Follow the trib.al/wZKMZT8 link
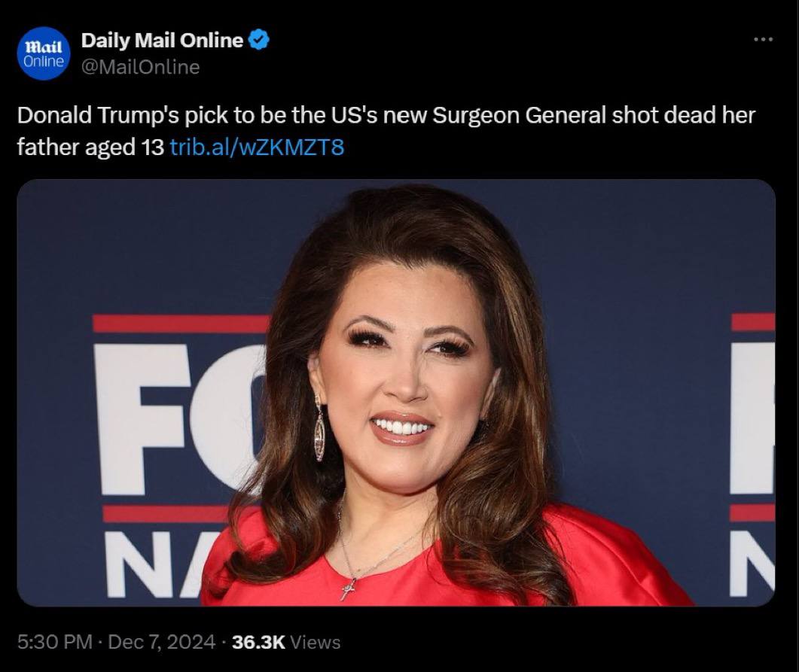The height and width of the screenshot is (672, 799). pos(257,147)
